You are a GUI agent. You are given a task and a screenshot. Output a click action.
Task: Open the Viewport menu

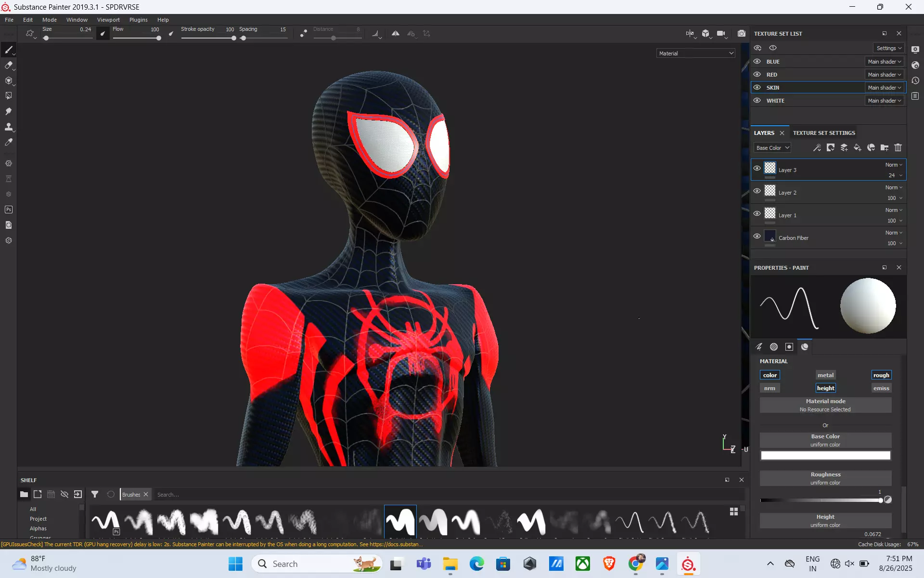pos(108,20)
